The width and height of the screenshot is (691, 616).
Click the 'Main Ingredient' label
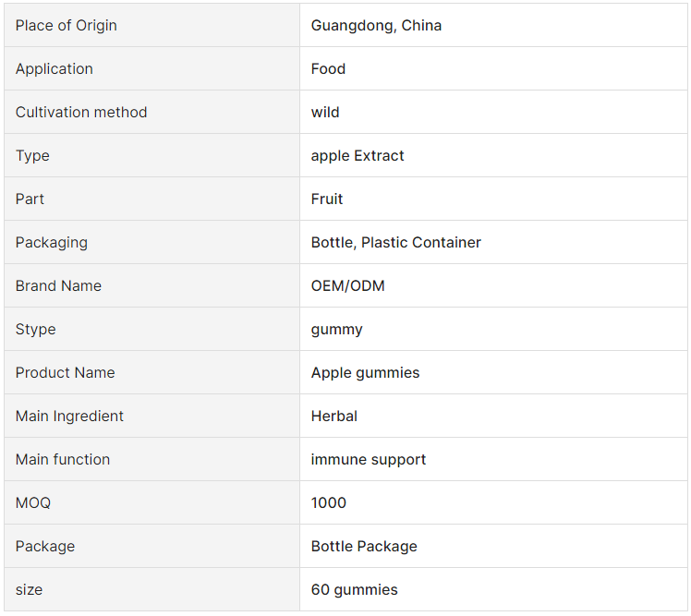[x=69, y=417]
